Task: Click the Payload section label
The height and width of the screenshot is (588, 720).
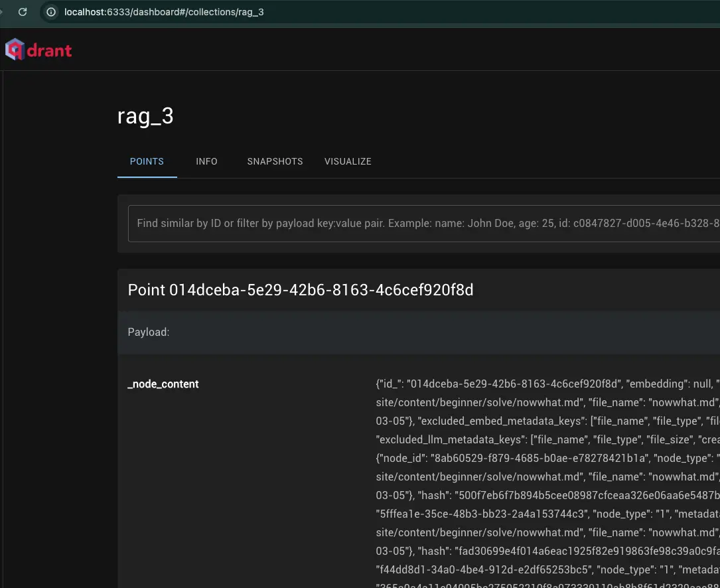Action: (x=148, y=332)
